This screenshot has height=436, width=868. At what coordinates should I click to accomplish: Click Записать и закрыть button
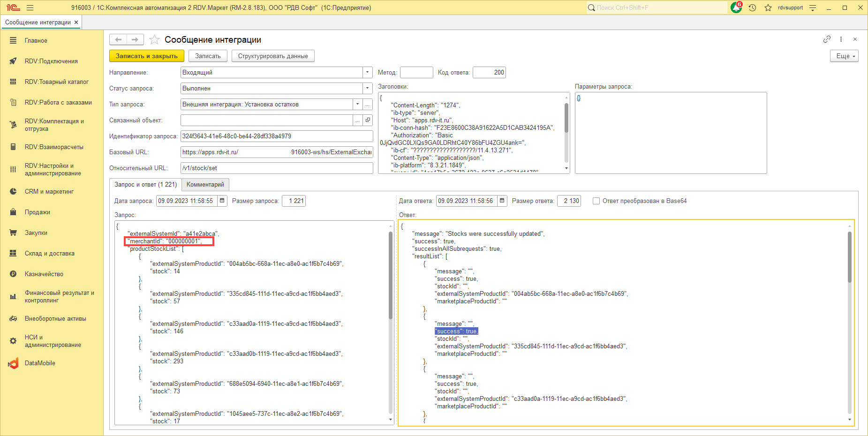pyautogui.click(x=146, y=56)
